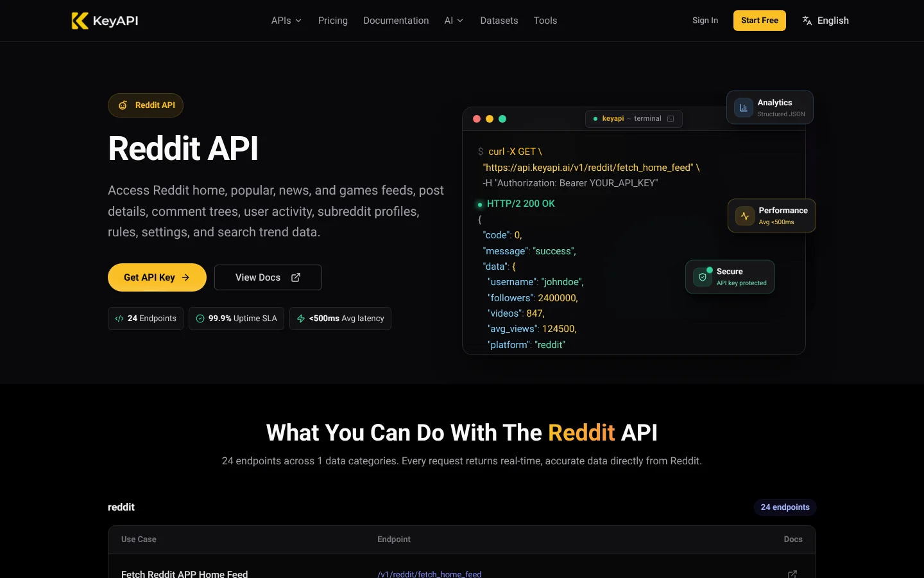Viewport: 924px width, 578px height.
Task: Expand the APIs dropdown menu
Action: tap(286, 21)
